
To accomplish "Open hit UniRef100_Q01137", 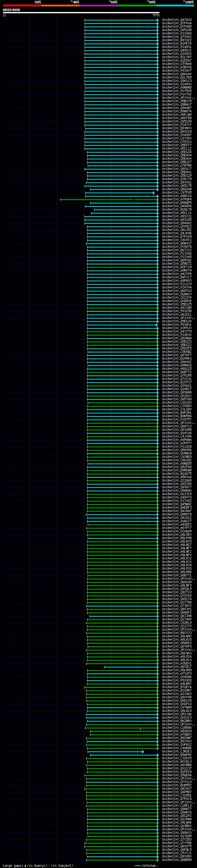I will click(176, 768).
